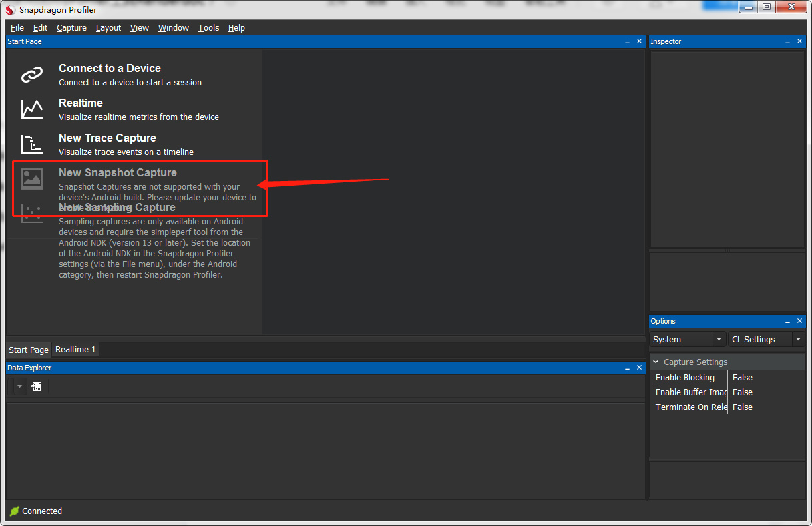Toggle the Enable Buffer Images setting
Image resolution: width=812 pixels, height=526 pixels.
742,392
